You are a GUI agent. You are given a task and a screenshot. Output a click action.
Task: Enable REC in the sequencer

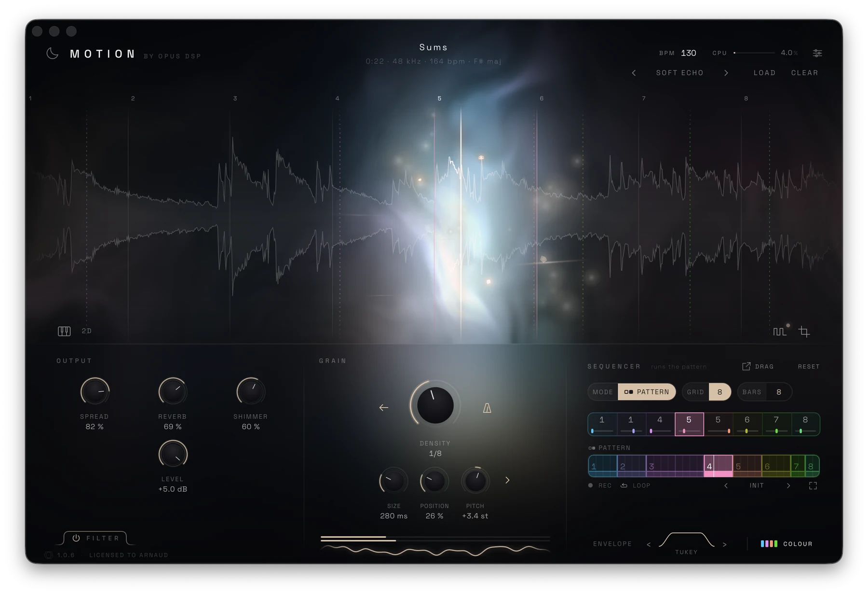(600, 485)
